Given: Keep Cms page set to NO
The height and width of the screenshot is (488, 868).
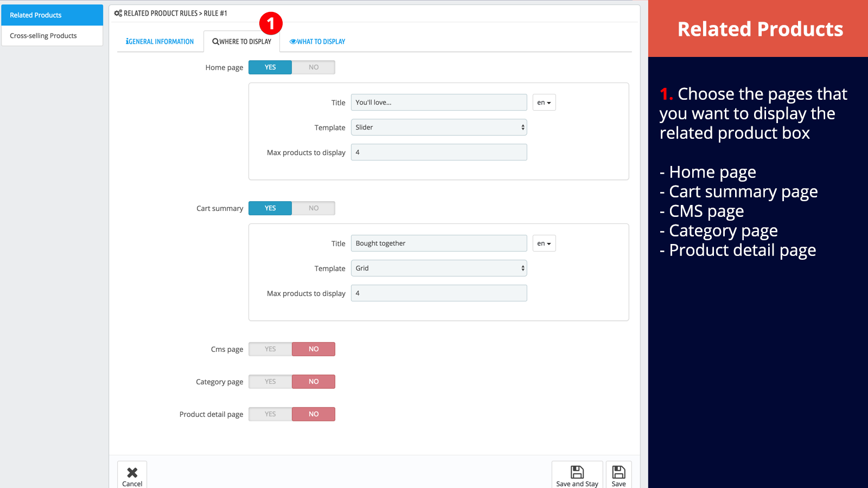Looking at the screenshot, I should point(314,349).
